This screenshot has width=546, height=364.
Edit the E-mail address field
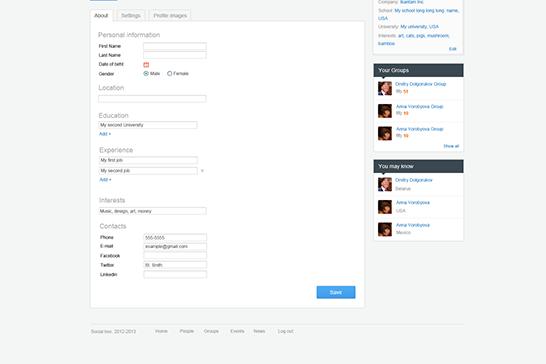pos(175,247)
